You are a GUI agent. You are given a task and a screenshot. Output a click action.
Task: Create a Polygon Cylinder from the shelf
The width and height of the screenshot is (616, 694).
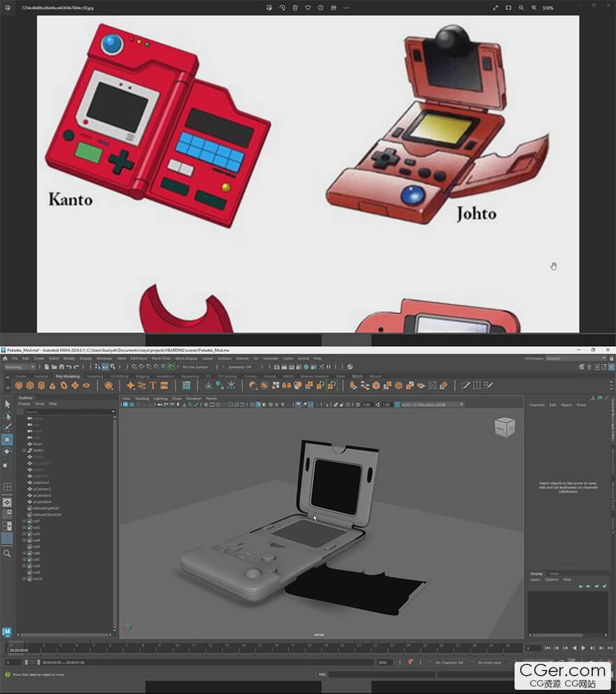tap(41, 385)
